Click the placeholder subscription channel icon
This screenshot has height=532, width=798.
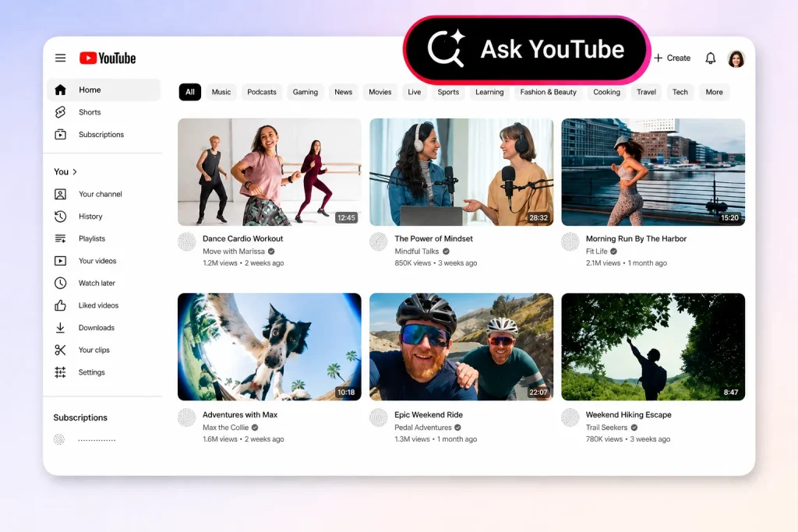[x=59, y=439]
